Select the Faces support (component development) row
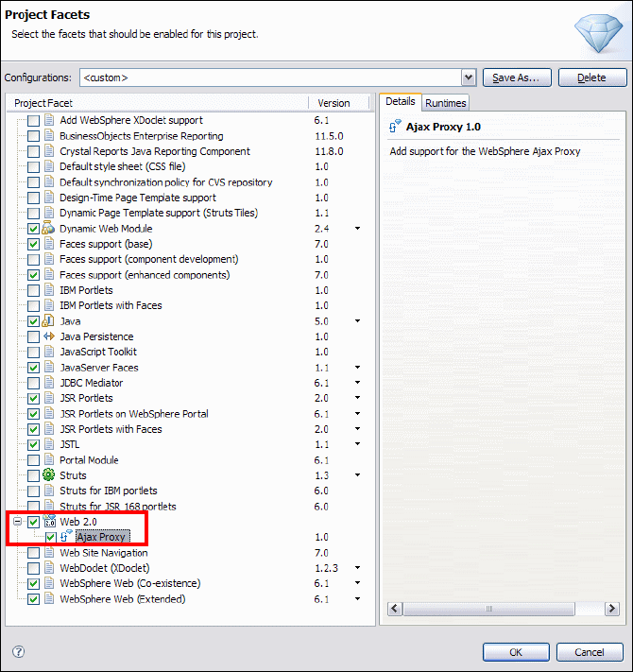This screenshot has width=633, height=672. (149, 259)
